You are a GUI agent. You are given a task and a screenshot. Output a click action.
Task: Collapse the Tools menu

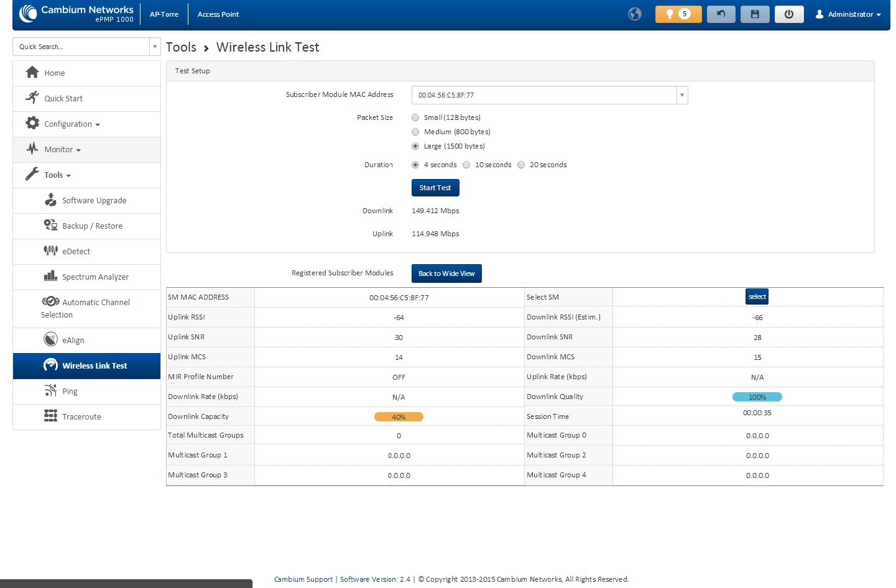(x=86, y=175)
